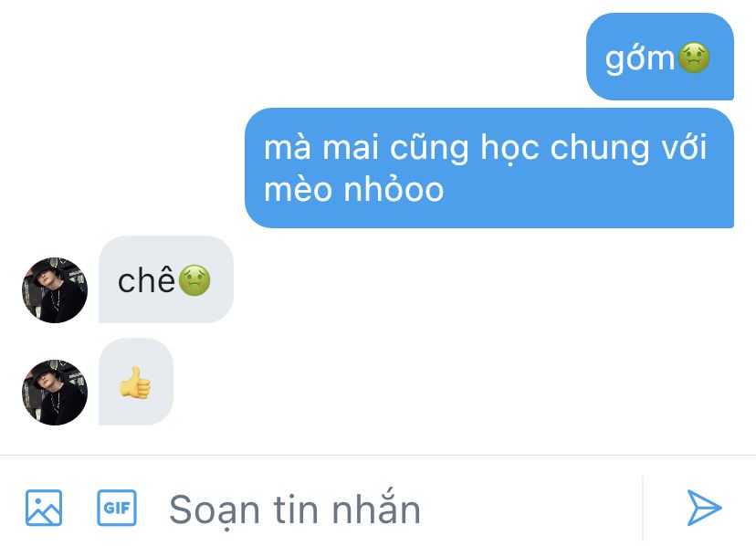The width and height of the screenshot is (756, 546).
Task: Open sender's avatar beside thumbs-up message
Action: 55,392
